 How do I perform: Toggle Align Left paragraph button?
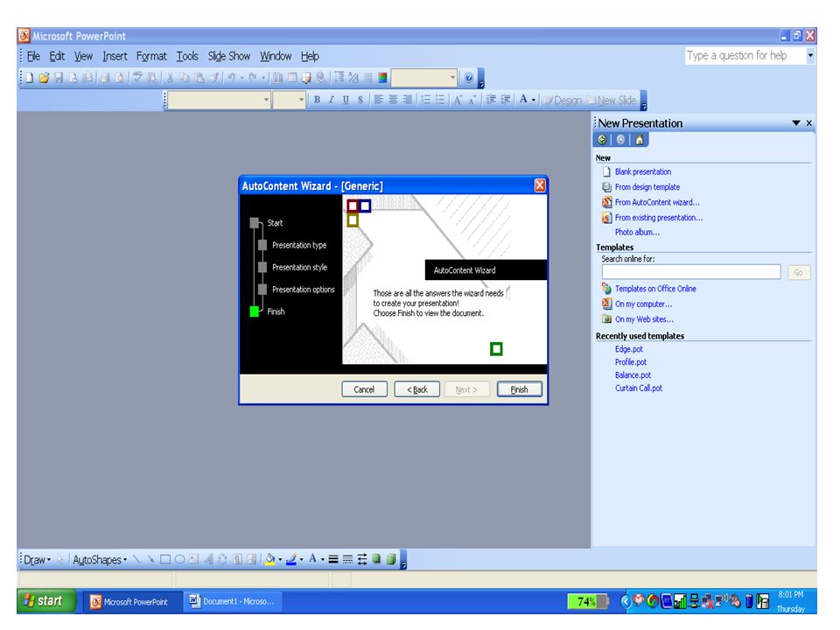pos(378,100)
